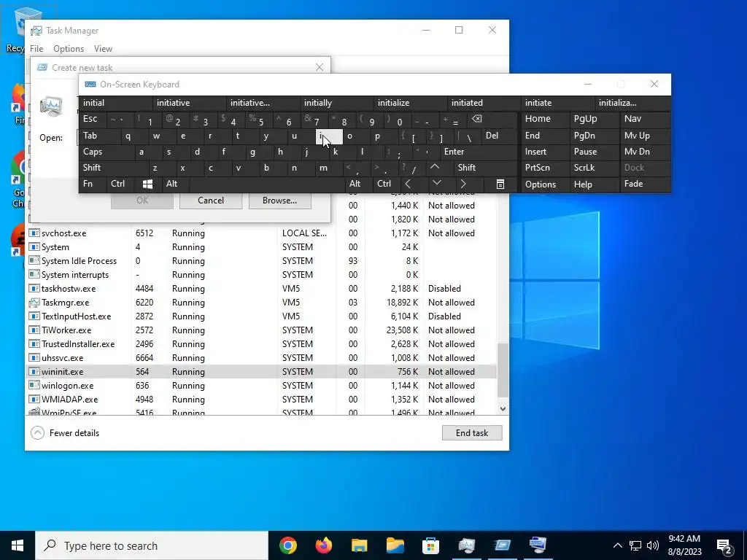The image size is (747, 560).
Task: Switch to Task Manager taskbar icon
Action: pos(466,545)
